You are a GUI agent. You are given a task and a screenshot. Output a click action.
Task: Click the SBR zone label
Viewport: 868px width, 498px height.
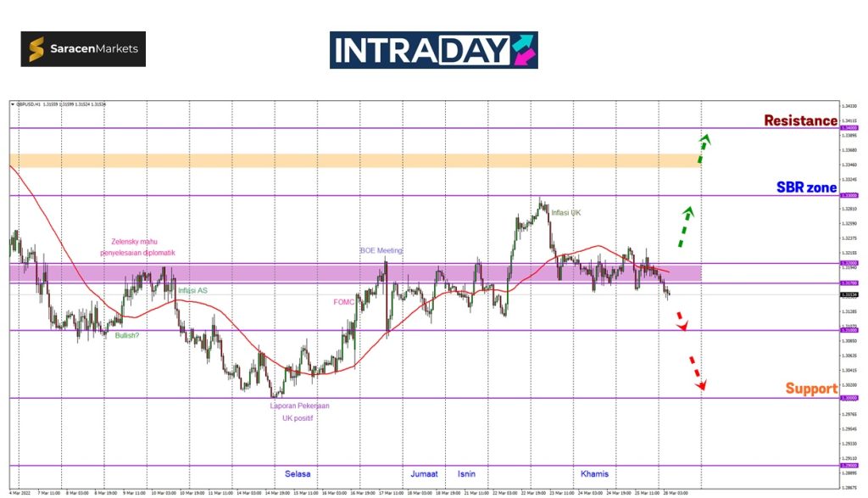click(x=806, y=187)
